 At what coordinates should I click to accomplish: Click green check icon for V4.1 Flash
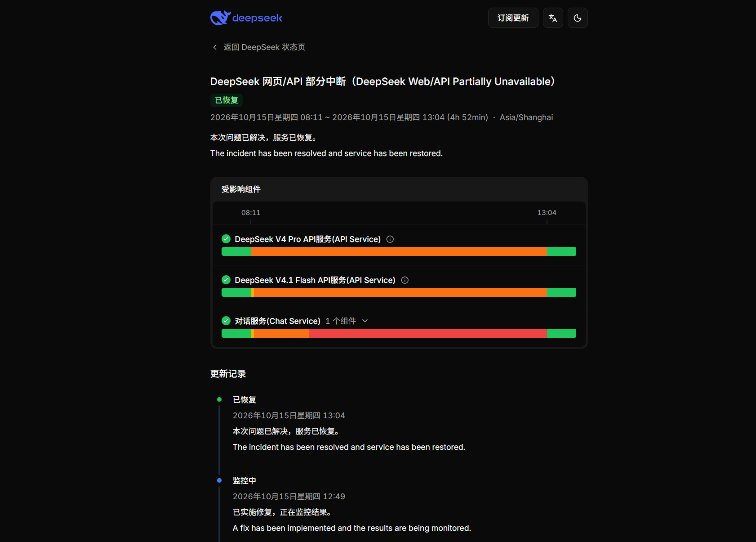(226, 280)
